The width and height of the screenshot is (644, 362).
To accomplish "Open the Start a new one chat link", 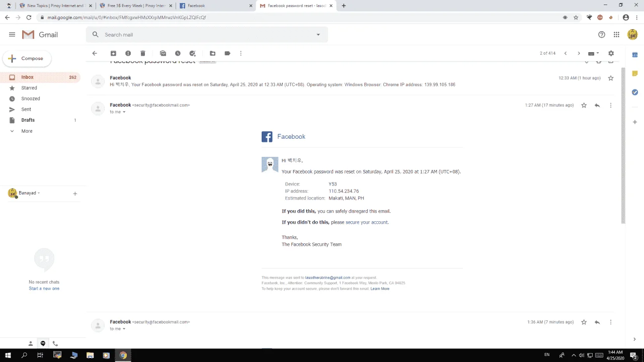I will 44,289.
